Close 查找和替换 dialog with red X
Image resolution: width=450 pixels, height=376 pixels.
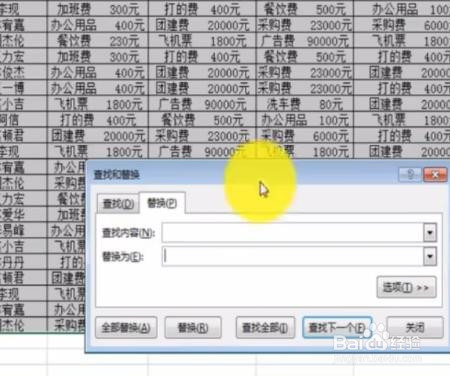[435, 174]
